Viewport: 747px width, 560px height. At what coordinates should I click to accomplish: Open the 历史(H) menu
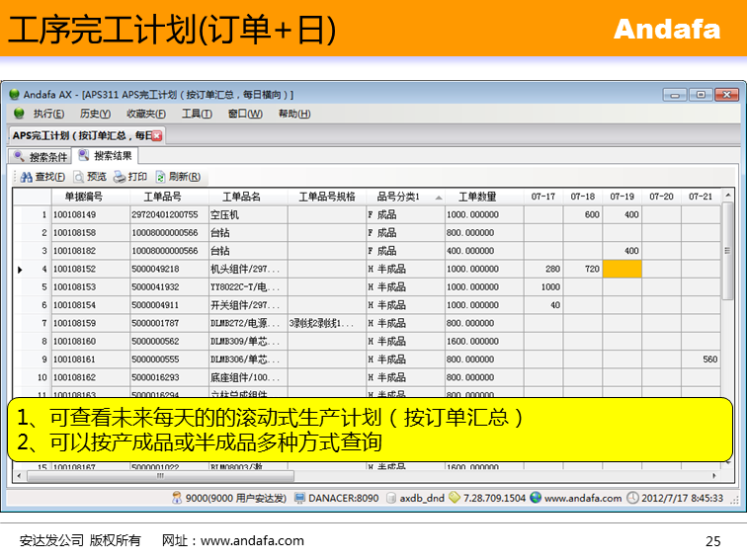pyautogui.click(x=95, y=114)
